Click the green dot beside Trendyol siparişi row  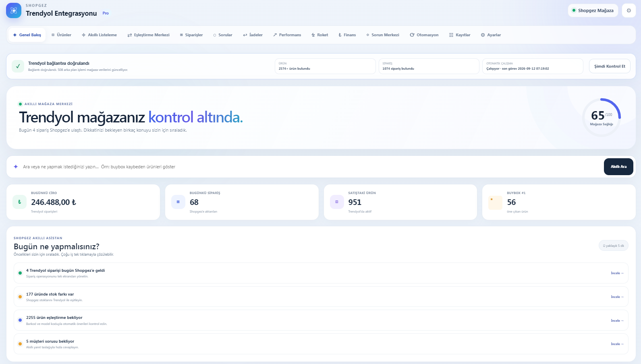[20, 273]
